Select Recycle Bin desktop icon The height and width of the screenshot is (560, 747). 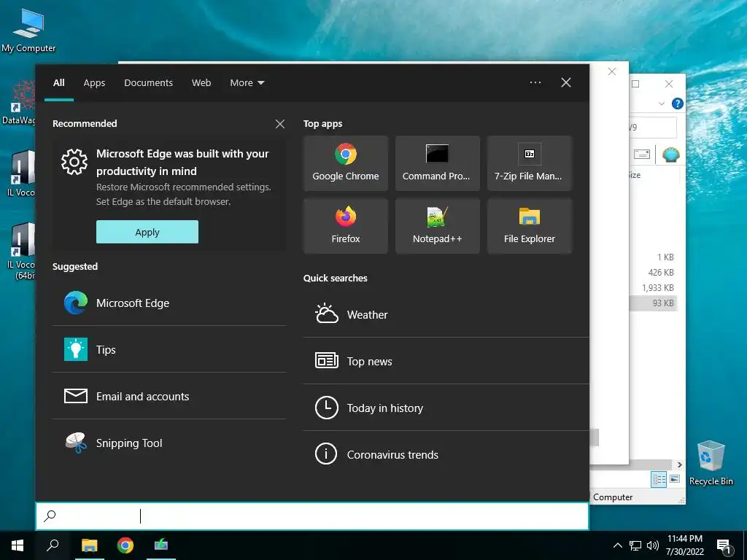coord(711,463)
